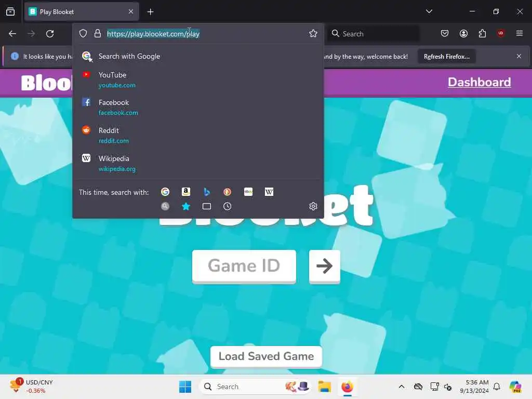Open the tracking protection shield
532x399 pixels.
pos(83,33)
